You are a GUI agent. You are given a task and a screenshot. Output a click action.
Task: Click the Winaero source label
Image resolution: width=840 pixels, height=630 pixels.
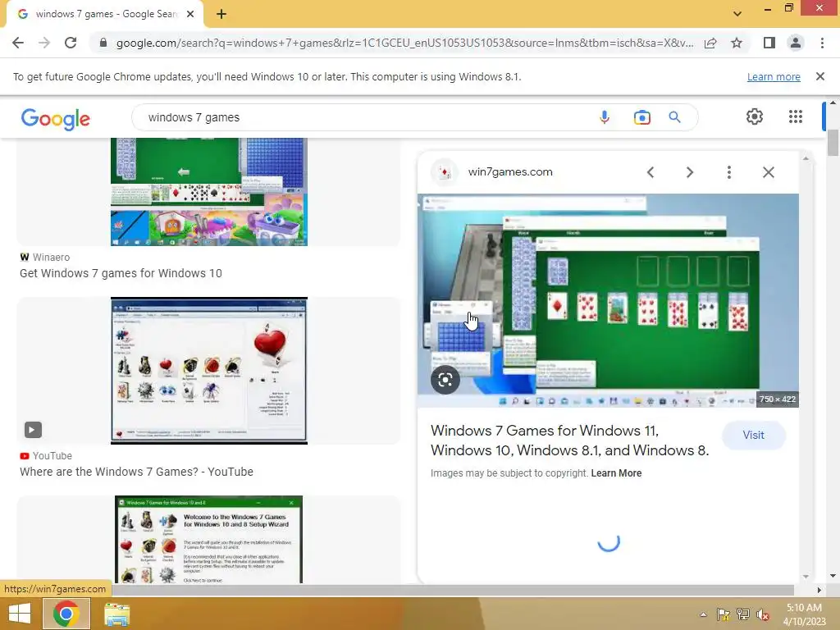pos(51,257)
